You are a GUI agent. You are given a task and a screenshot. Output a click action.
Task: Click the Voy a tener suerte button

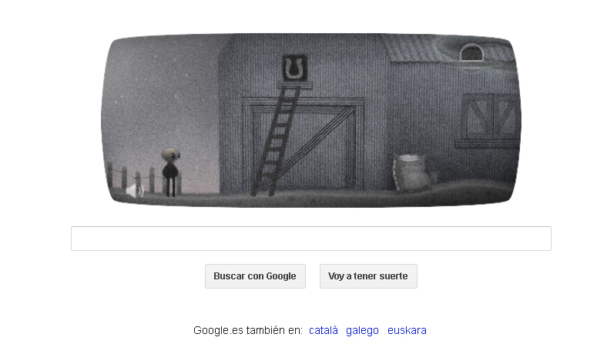(368, 276)
